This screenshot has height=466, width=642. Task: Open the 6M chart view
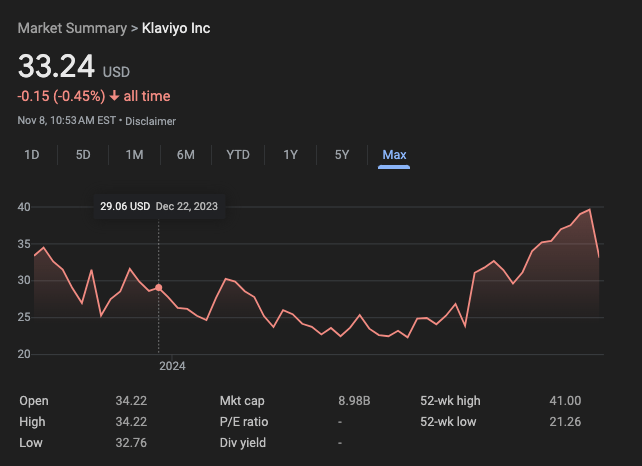pos(185,154)
